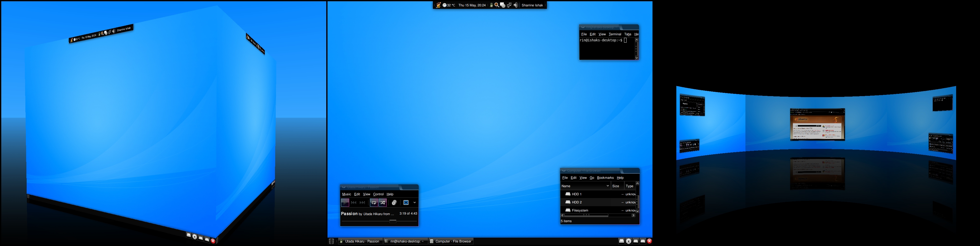The height and width of the screenshot is (246, 980).
Task: Click terminal scrollbar down arrow
Action: point(636,58)
